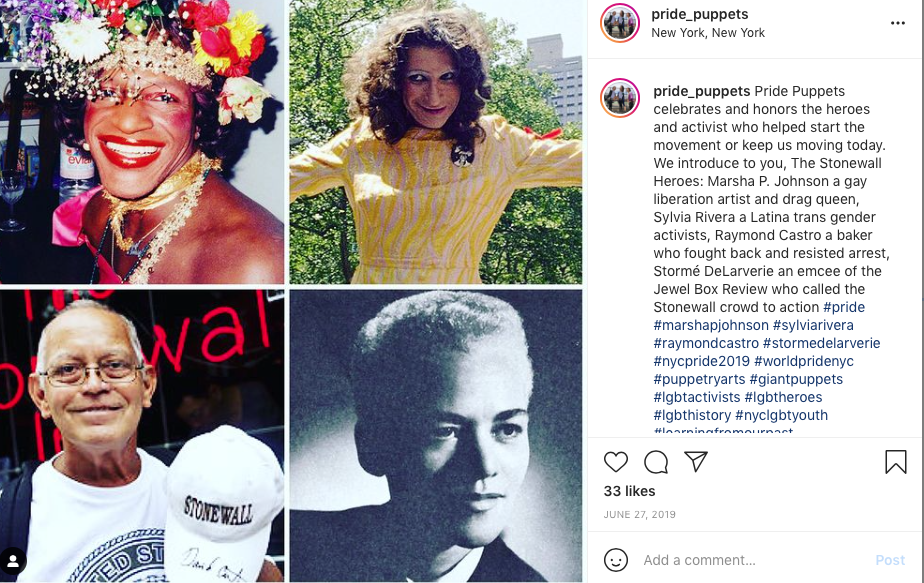View the 33 likes list
The image size is (924, 583).
click(629, 491)
